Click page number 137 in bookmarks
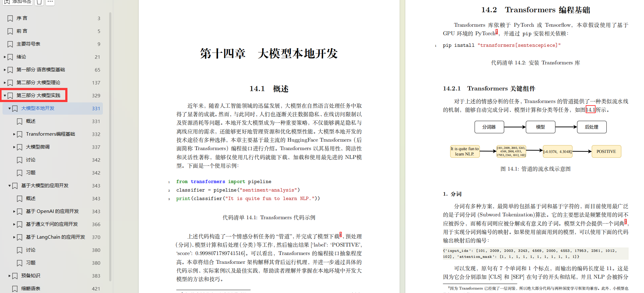 pos(96,83)
